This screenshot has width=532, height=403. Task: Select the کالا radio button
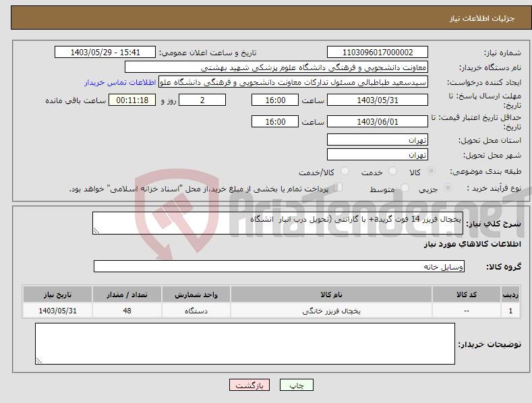click(x=431, y=171)
